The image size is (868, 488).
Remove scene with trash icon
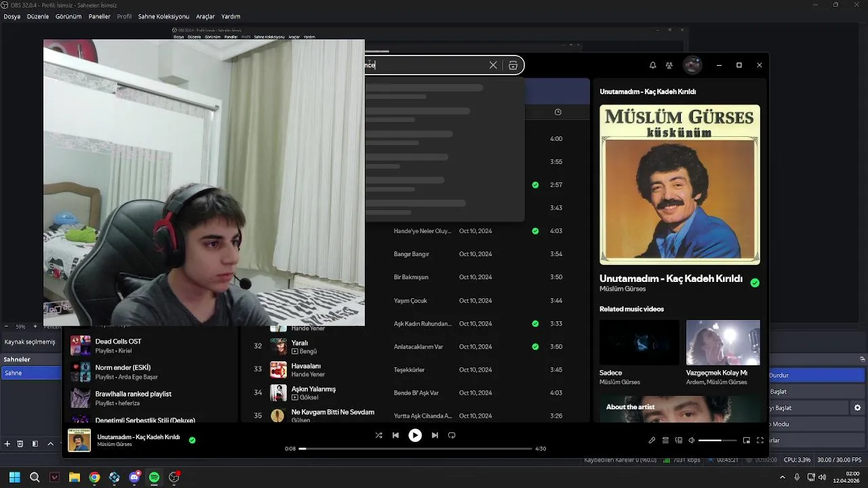20,444
